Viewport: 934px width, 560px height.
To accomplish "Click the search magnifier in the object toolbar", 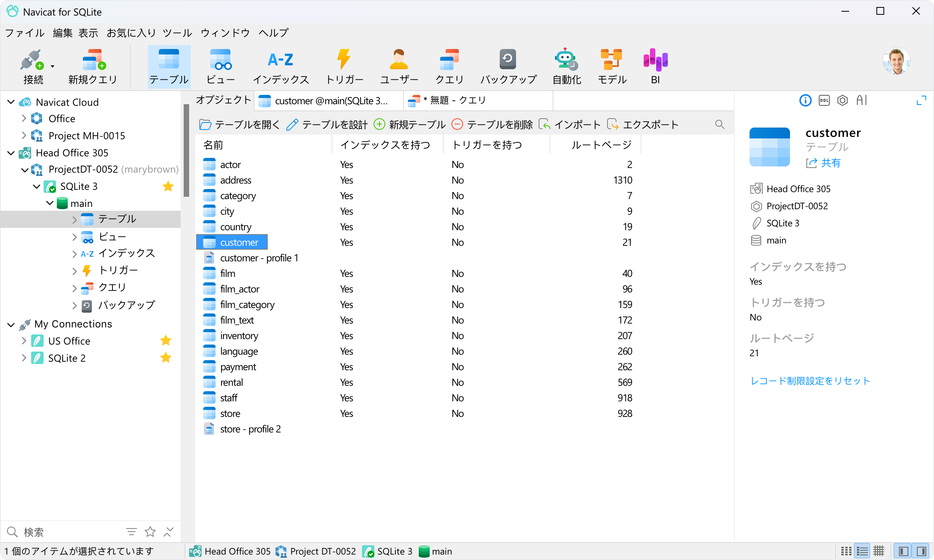I will pyautogui.click(x=720, y=124).
